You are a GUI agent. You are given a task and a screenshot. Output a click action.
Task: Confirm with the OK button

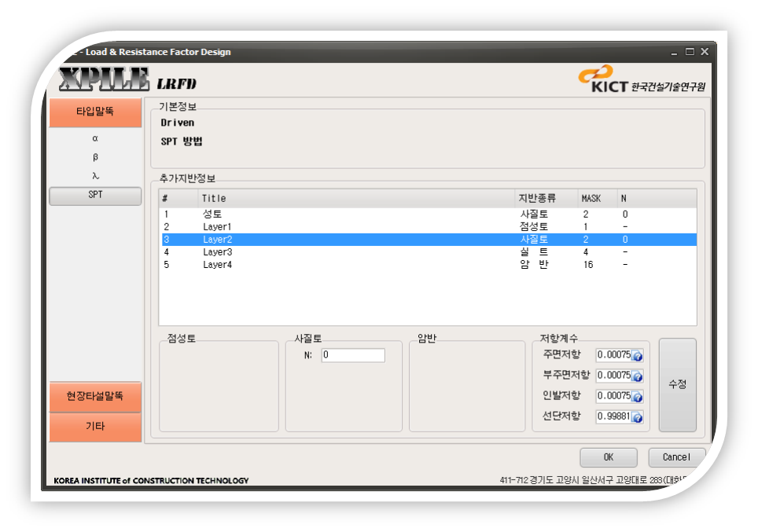point(608,457)
